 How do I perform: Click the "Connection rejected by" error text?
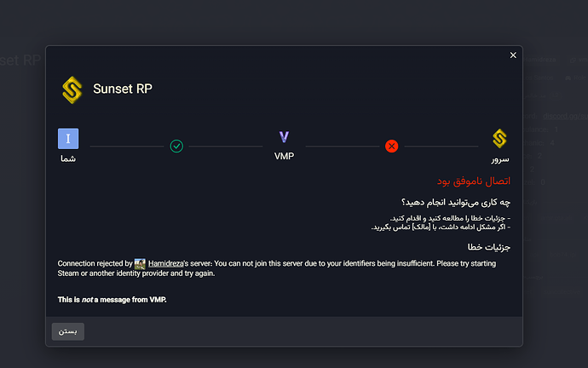pos(95,264)
